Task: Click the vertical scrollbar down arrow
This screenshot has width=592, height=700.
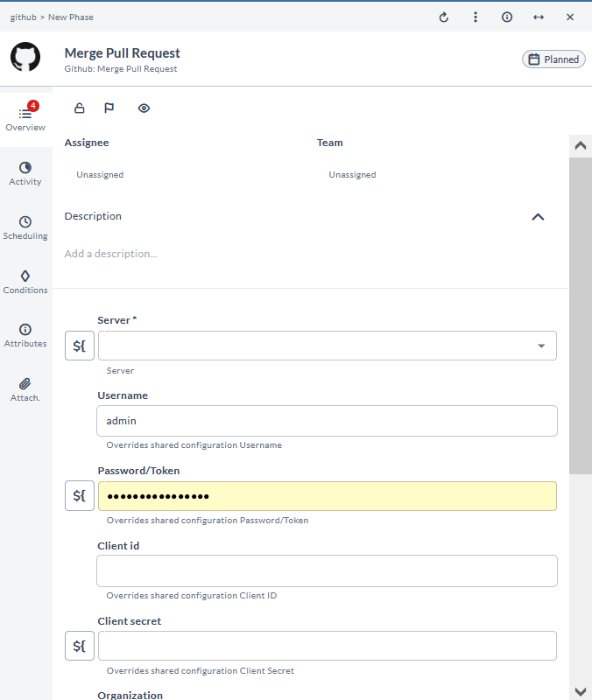Action: 580,691
